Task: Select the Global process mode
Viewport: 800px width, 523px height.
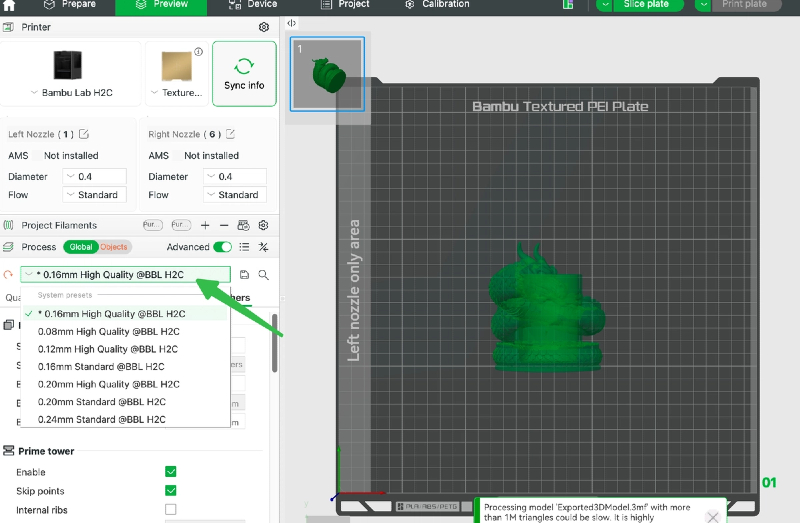Action: pos(81,247)
